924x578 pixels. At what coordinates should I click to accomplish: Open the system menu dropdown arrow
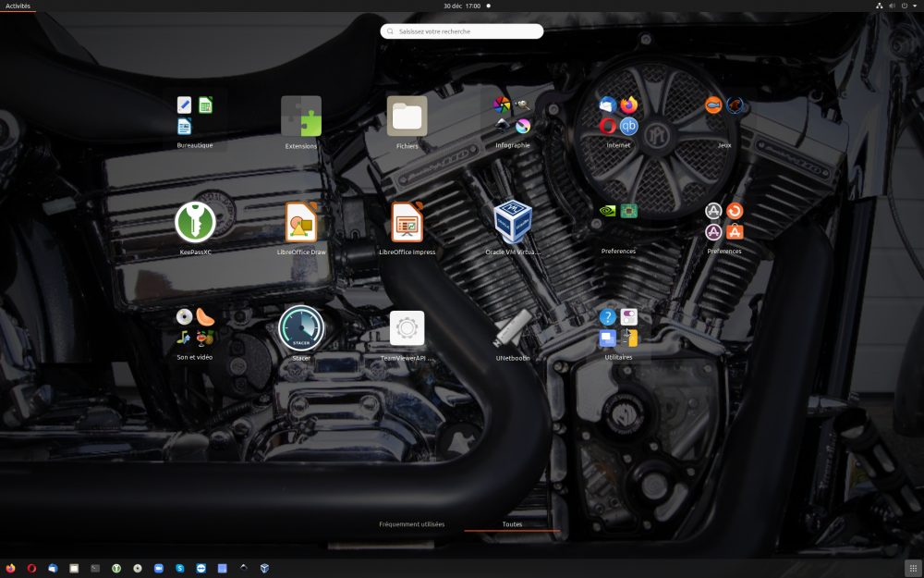[915, 6]
